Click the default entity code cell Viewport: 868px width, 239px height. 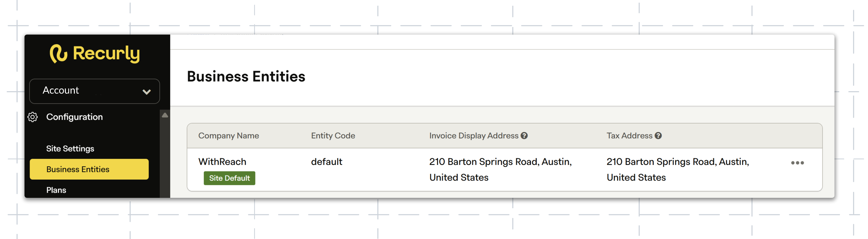326,162
